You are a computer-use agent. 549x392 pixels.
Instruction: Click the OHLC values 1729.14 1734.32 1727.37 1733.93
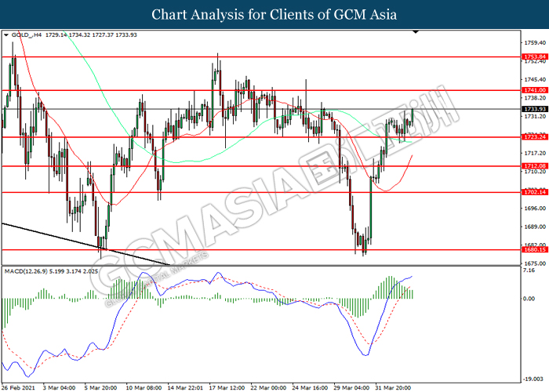[x=91, y=35]
